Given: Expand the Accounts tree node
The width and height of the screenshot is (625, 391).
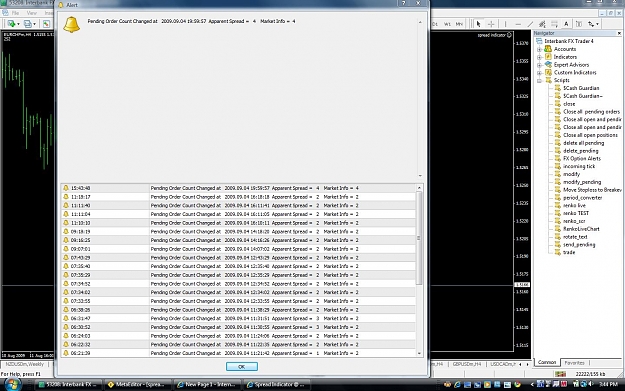Looking at the screenshot, I should pyautogui.click(x=539, y=49).
